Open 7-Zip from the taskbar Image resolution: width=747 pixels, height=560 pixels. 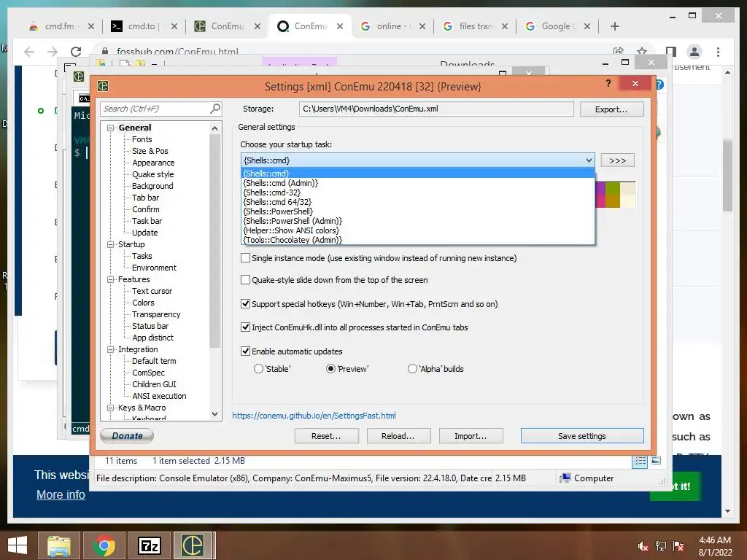[149, 545]
